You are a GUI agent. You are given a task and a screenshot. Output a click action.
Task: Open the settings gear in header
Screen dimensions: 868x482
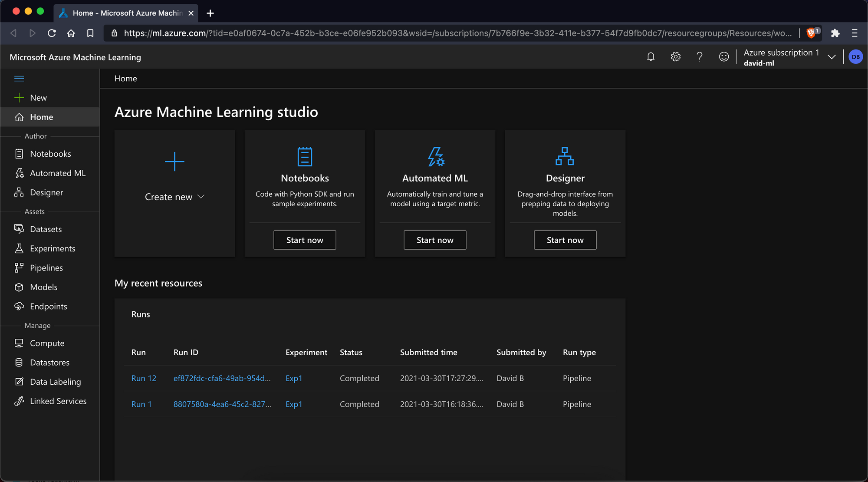(x=675, y=57)
